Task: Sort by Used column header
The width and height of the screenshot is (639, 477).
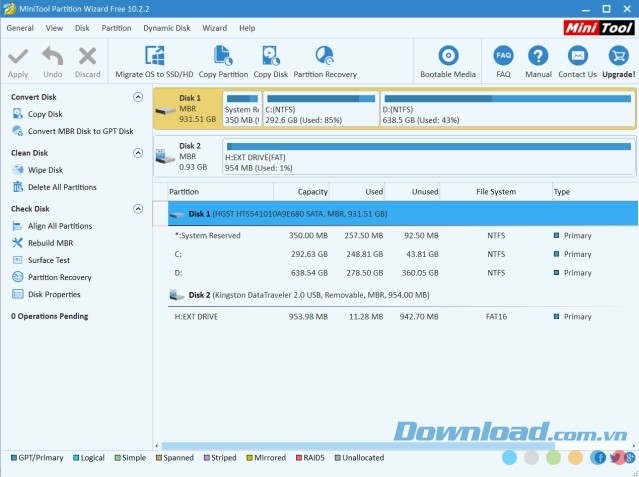Action: [x=357, y=192]
